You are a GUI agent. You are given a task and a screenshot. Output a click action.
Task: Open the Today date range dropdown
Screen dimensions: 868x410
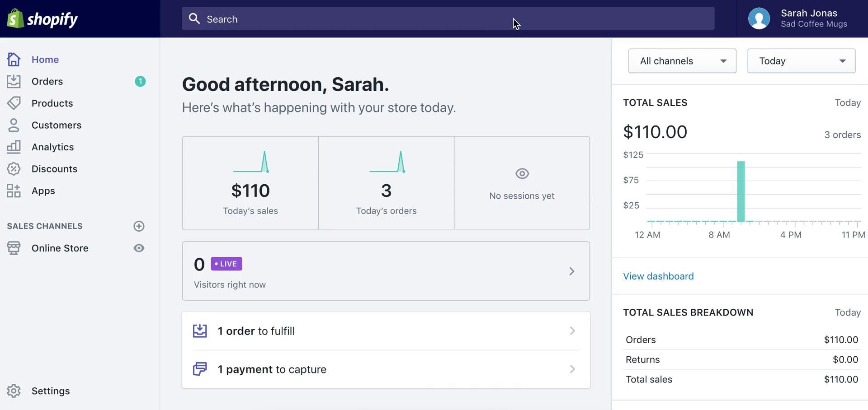tap(801, 61)
